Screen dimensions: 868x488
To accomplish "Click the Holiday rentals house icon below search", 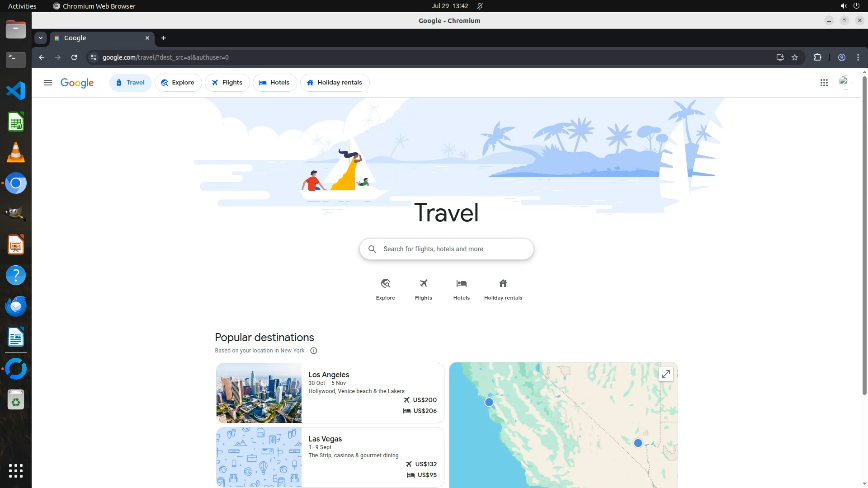I will 503,284.
